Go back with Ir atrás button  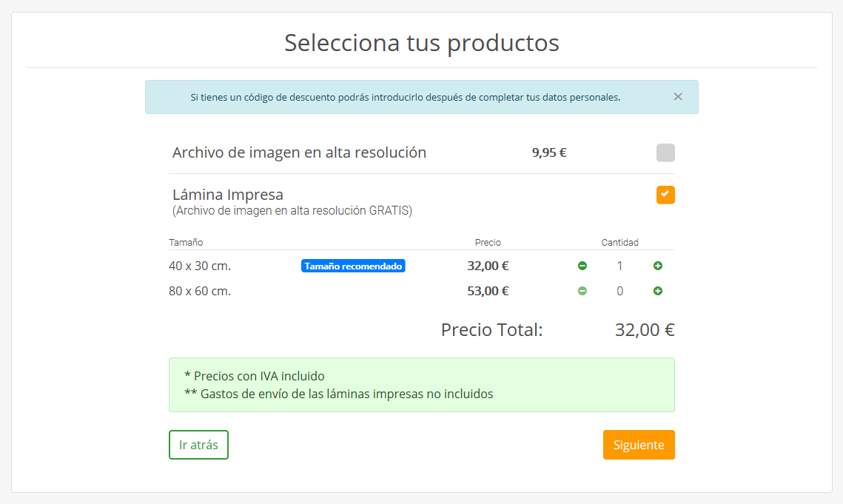point(198,445)
